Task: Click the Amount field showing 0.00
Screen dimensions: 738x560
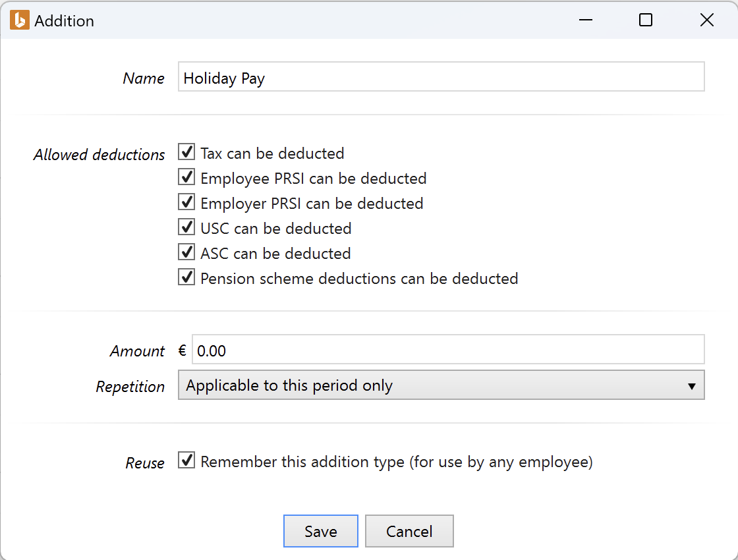Action: point(448,349)
